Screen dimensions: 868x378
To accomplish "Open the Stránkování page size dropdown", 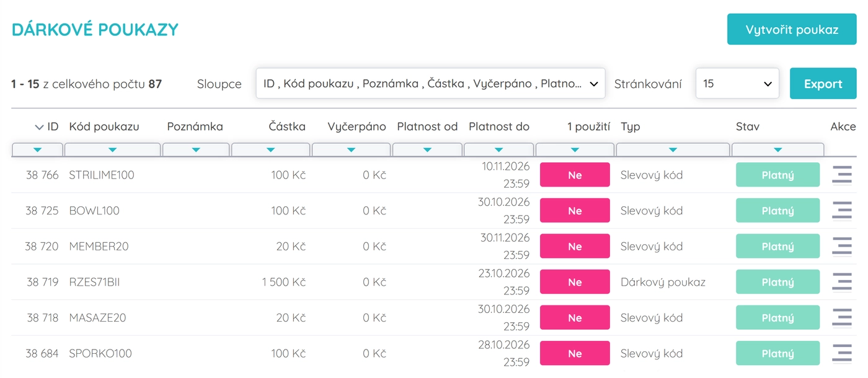I will pyautogui.click(x=737, y=84).
